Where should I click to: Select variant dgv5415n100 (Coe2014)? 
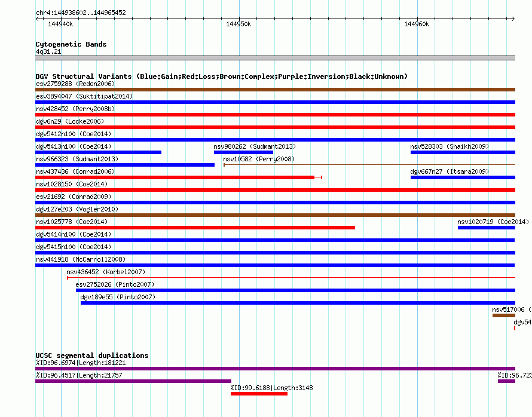click(x=74, y=247)
